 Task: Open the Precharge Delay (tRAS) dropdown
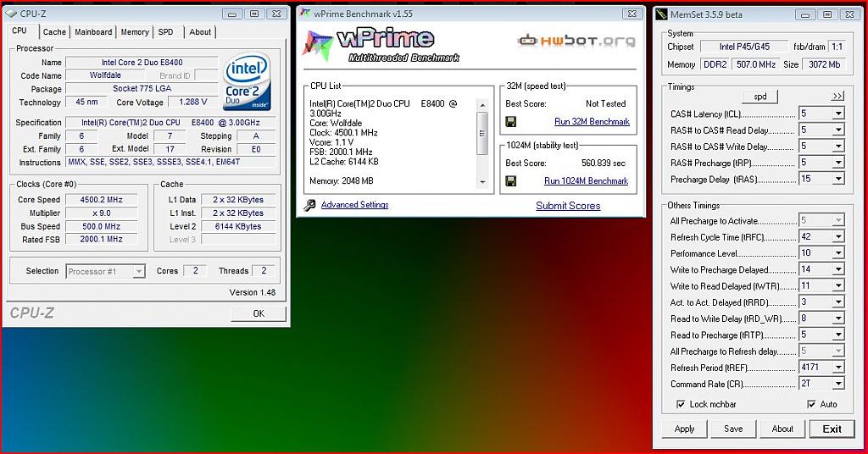tap(838, 179)
